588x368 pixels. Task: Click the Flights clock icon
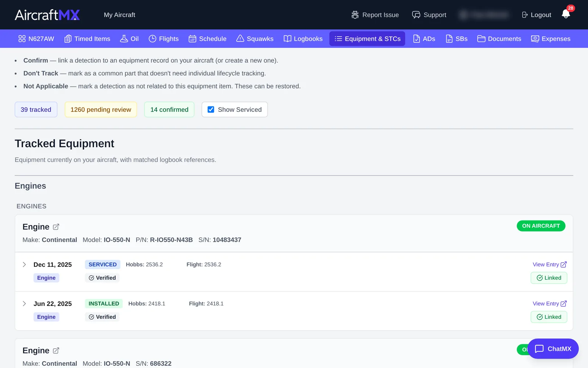153,39
